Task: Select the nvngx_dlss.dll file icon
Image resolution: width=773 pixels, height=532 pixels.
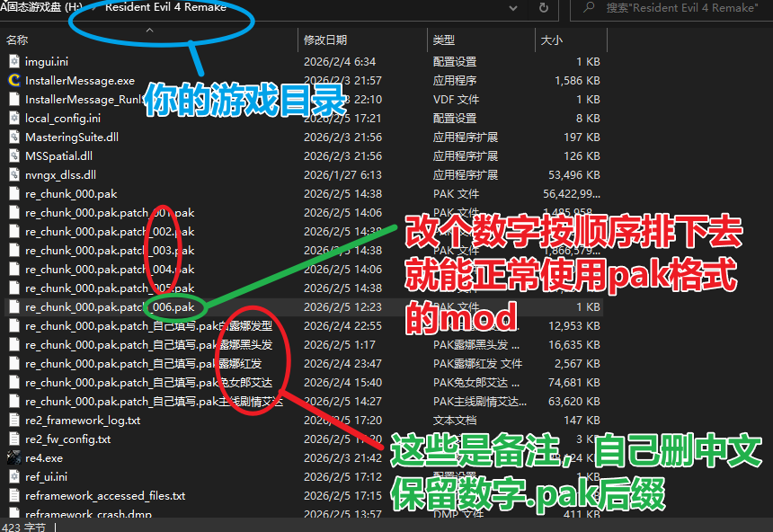Action: pyautogui.click(x=13, y=175)
